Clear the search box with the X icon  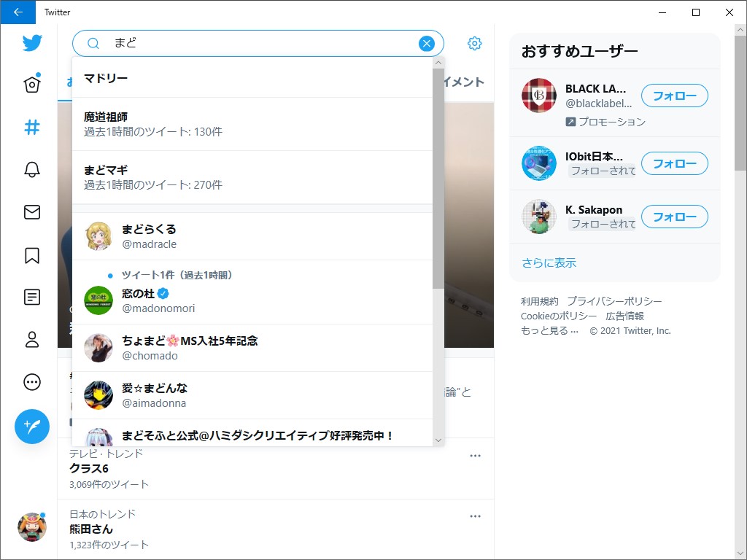click(426, 43)
